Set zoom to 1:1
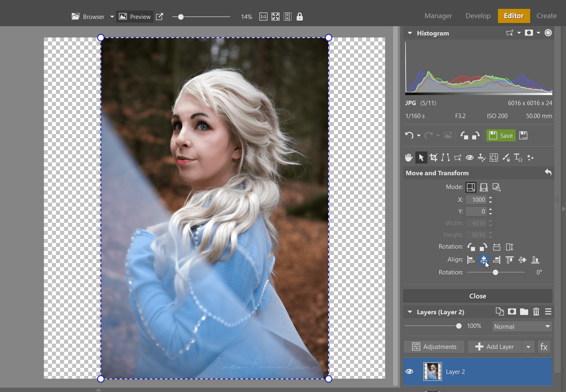 coord(263,17)
